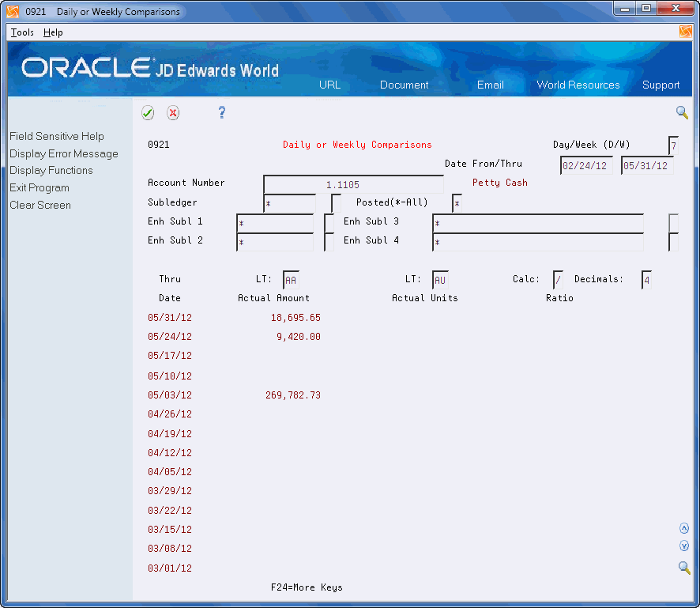Open the Support header link
Screen dimensions: 700x608
[660, 85]
